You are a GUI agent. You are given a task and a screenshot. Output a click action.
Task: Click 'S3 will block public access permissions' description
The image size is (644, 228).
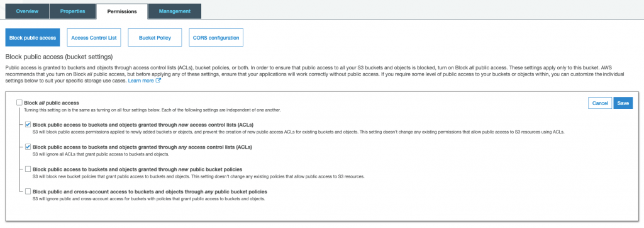point(299,132)
